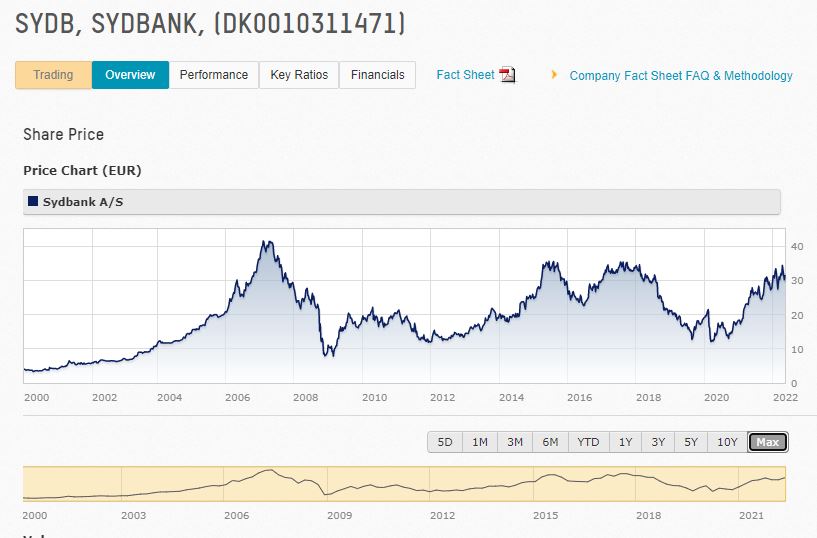
Task: Show year-to-date with YTD button
Action: [x=588, y=442]
